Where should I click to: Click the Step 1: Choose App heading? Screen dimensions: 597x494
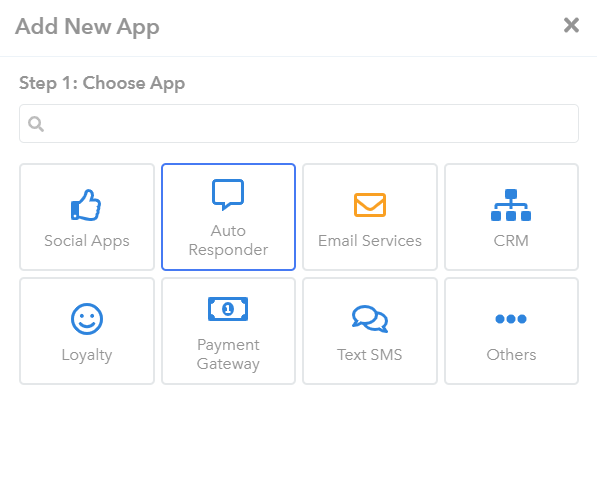coord(102,83)
